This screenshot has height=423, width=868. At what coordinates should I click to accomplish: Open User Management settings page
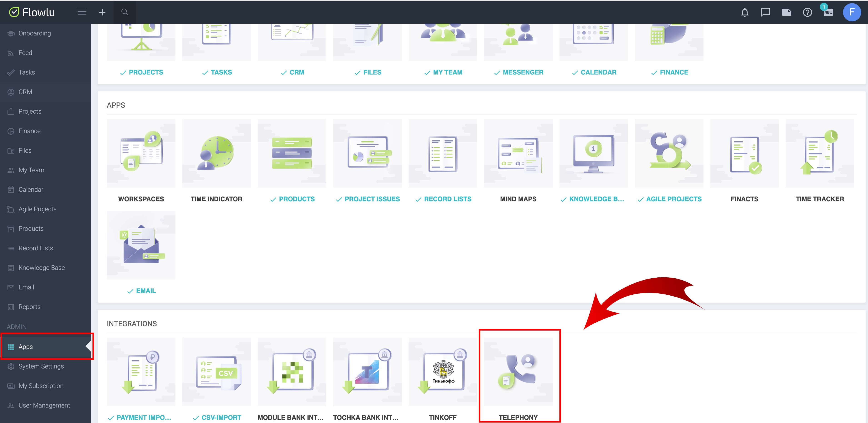44,405
